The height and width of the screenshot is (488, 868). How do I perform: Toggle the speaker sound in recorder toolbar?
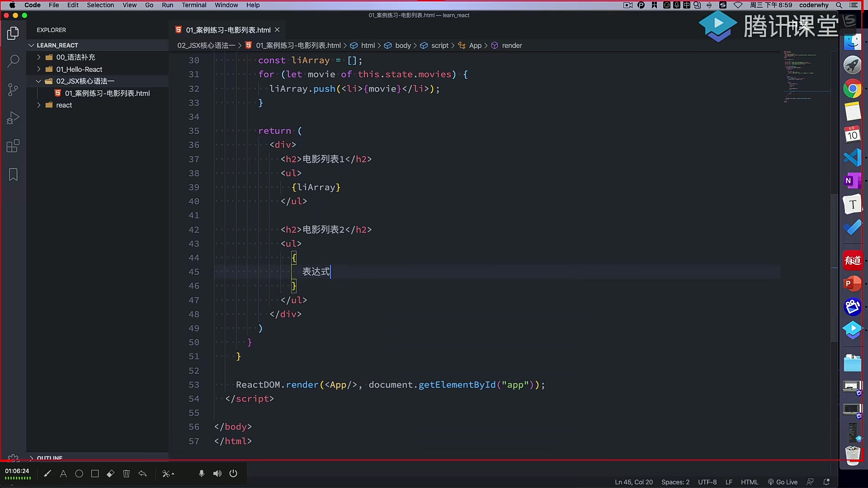pyautogui.click(x=217, y=474)
